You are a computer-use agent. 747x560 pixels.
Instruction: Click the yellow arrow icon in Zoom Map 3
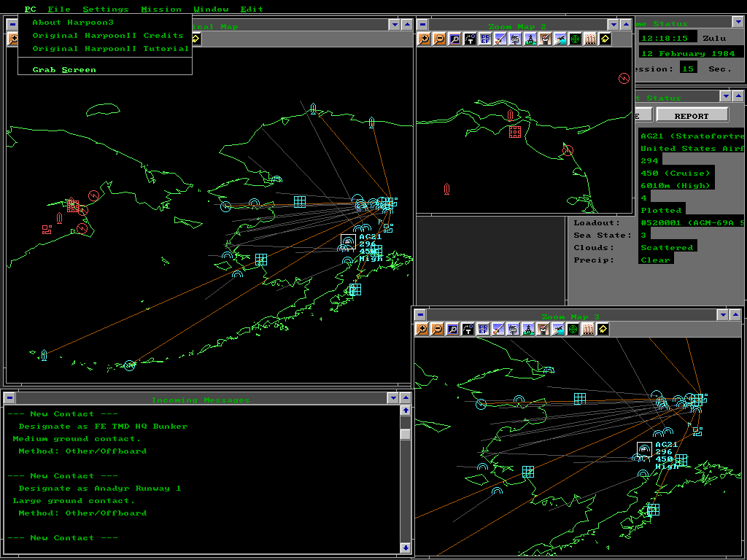pos(603,329)
